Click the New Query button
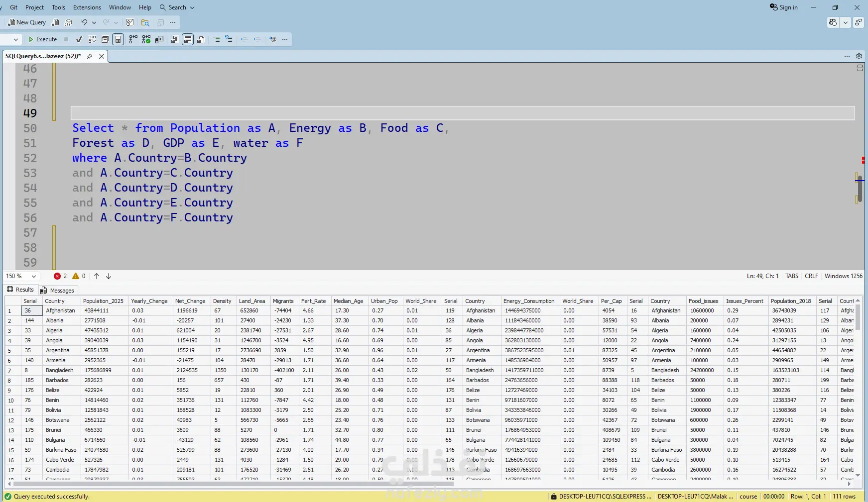This screenshot has width=868, height=502. 27,22
